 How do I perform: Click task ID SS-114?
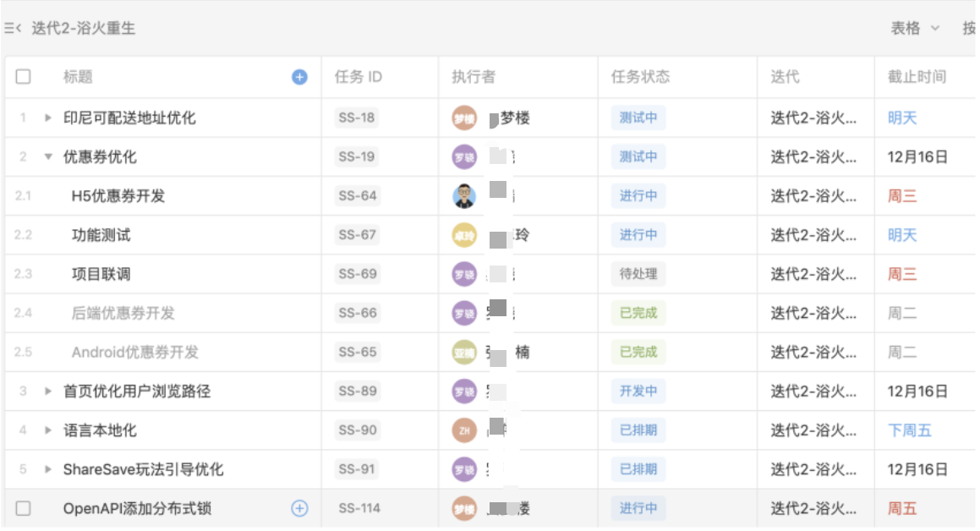(359, 508)
